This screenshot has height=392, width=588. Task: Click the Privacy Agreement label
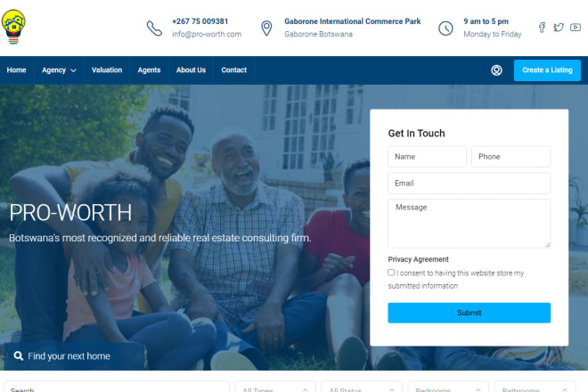coord(418,259)
